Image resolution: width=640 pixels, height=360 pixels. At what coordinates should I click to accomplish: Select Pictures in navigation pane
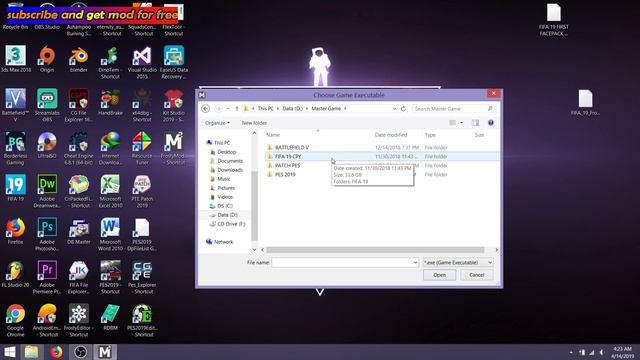coord(222,188)
